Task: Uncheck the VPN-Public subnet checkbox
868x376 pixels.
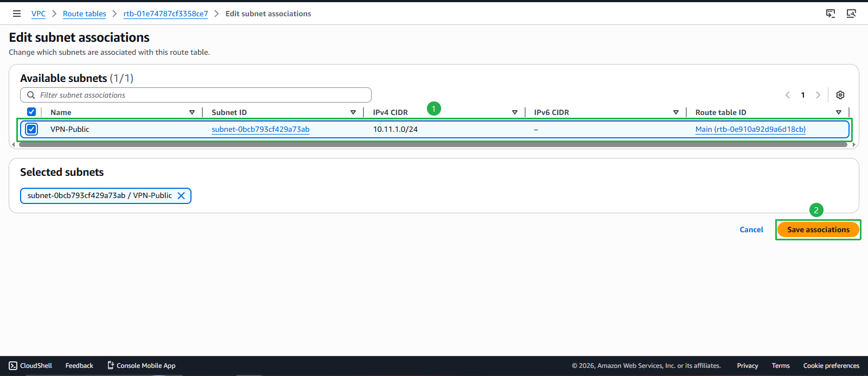Action: click(x=31, y=129)
